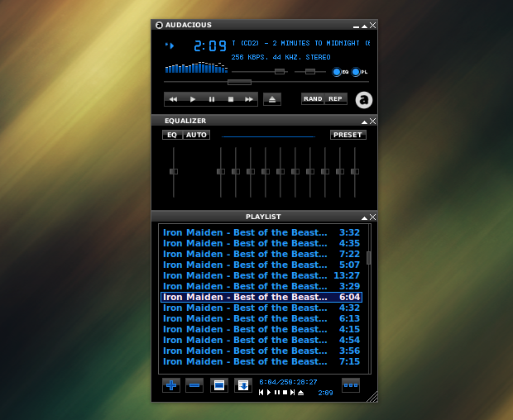This screenshot has width=513, height=420.
Task: Select the playlist track lasting 7:22
Action: coord(261,254)
